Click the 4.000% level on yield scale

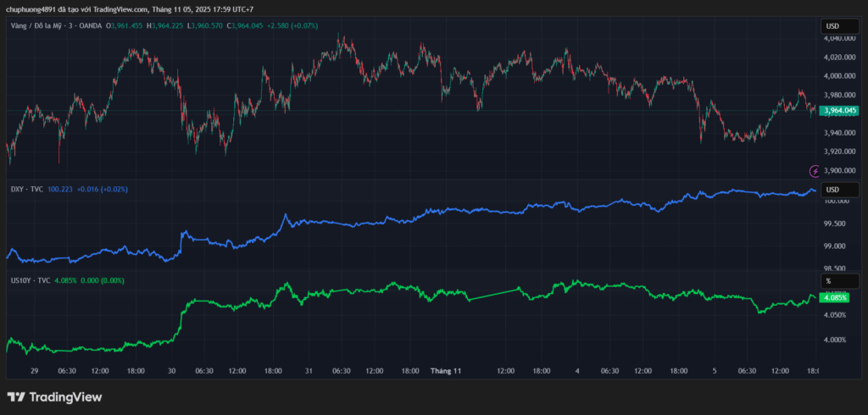pyautogui.click(x=835, y=340)
